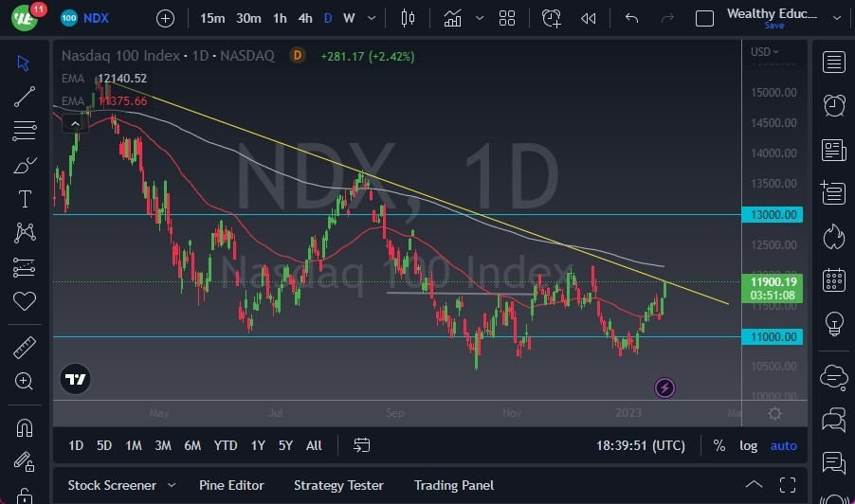855x504 pixels.
Task: Toggle lock all drawing tools
Action: (24, 495)
